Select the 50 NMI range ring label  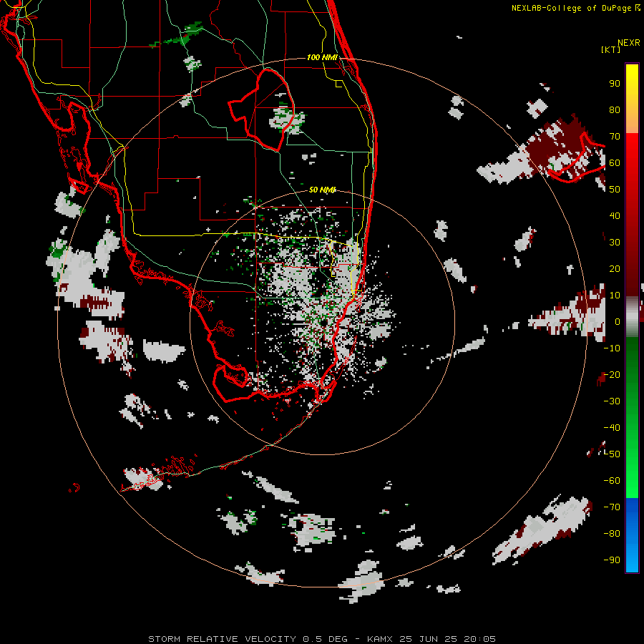pos(323,190)
